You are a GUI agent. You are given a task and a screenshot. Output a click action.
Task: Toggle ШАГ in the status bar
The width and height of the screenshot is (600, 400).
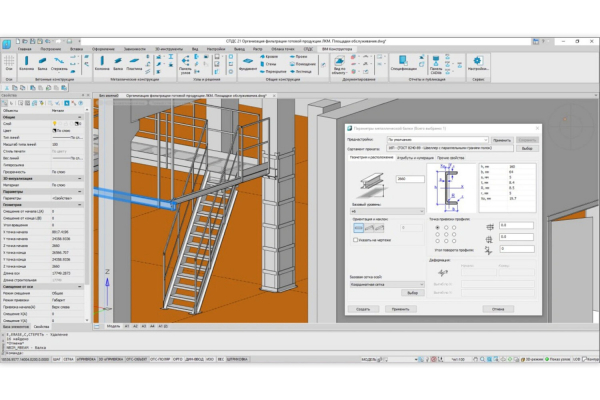click(x=57, y=359)
